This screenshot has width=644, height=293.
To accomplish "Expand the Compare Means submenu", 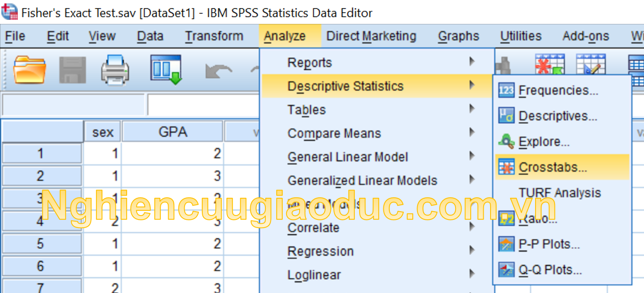I will click(x=334, y=133).
